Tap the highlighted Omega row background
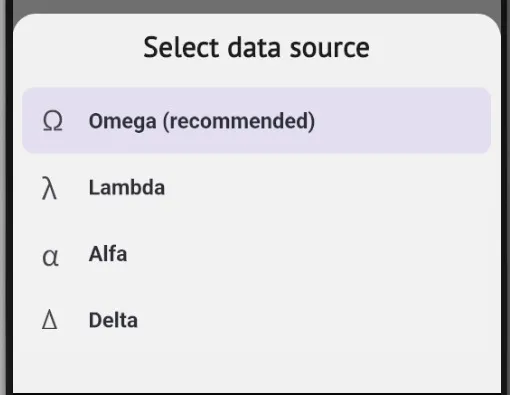The image size is (510, 395). click(x=400, y=121)
